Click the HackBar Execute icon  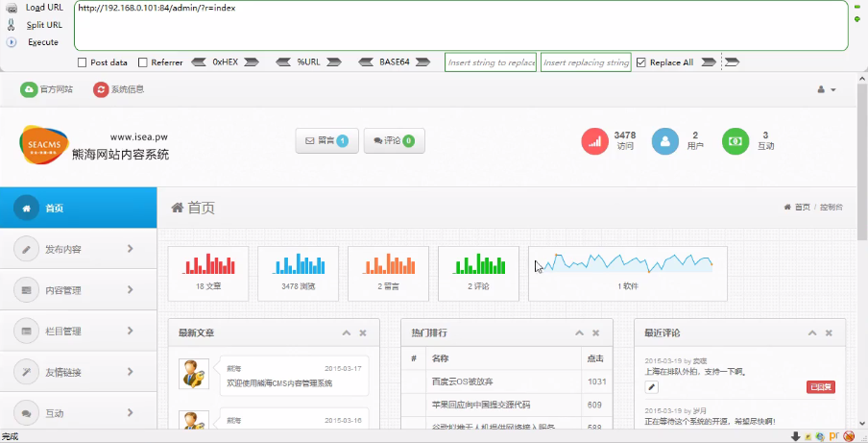click(12, 42)
